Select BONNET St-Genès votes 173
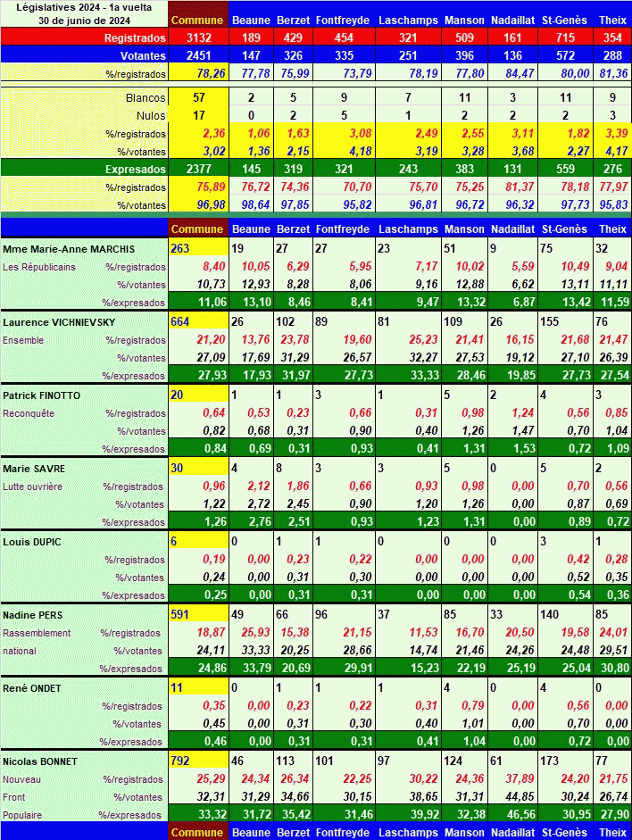 click(x=550, y=761)
